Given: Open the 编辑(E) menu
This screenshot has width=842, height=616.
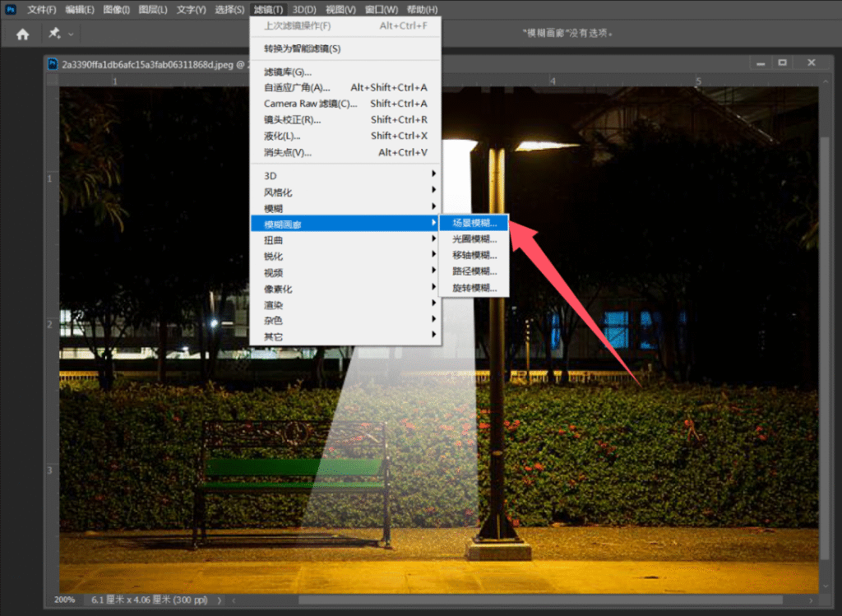Looking at the screenshot, I should click(80, 10).
